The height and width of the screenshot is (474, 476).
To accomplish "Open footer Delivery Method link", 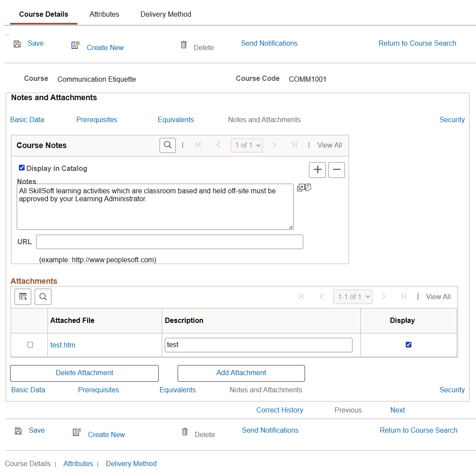I will point(131,464).
